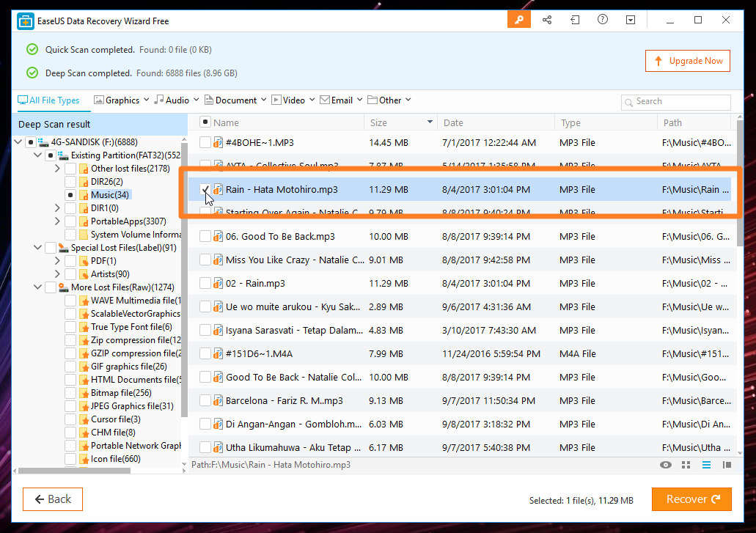Sort list by Path column header

pos(694,122)
